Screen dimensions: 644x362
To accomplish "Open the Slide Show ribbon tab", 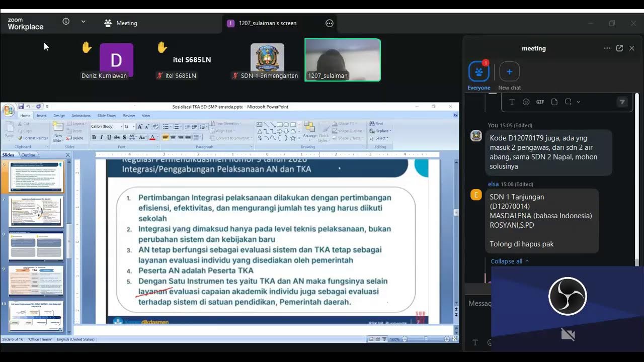I will point(107,116).
